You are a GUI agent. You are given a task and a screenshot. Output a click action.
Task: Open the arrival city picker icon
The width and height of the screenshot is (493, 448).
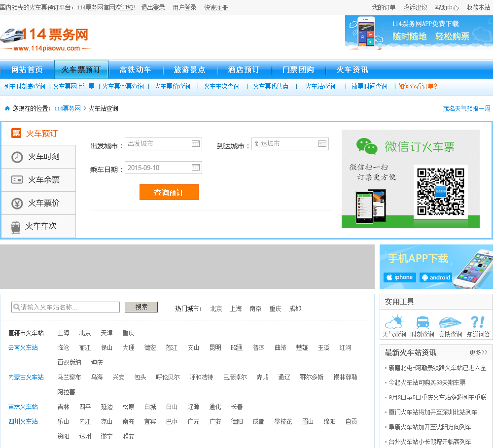(322, 144)
